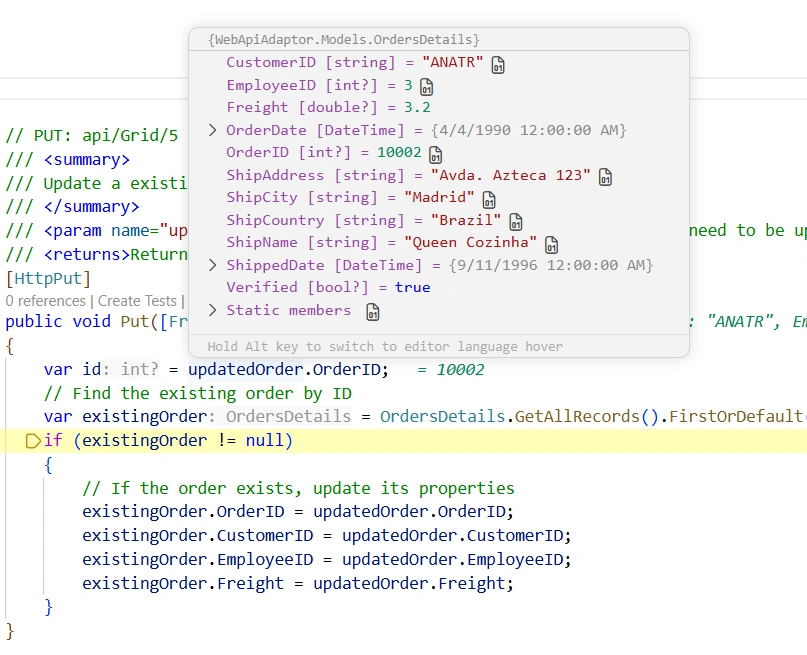Click the ShippedDate value {9/11/1996 12:00:00 AM}

551,265
